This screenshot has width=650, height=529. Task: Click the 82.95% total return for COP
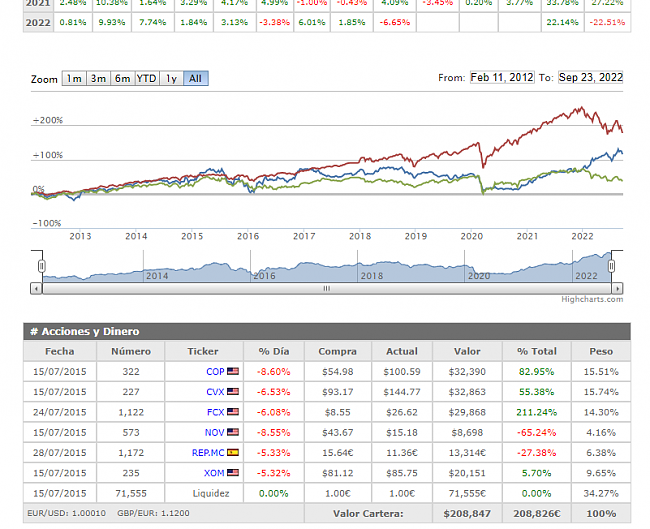(x=536, y=372)
